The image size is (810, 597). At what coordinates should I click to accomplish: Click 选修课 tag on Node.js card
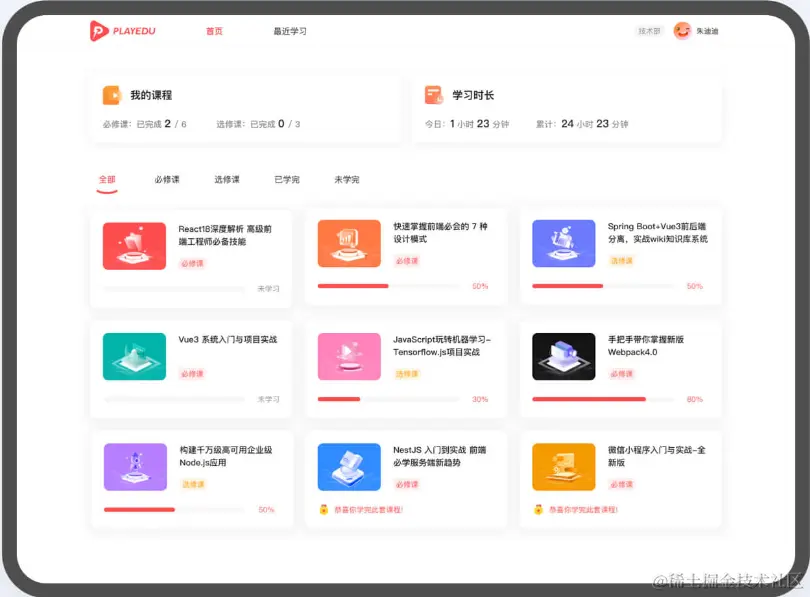193,484
